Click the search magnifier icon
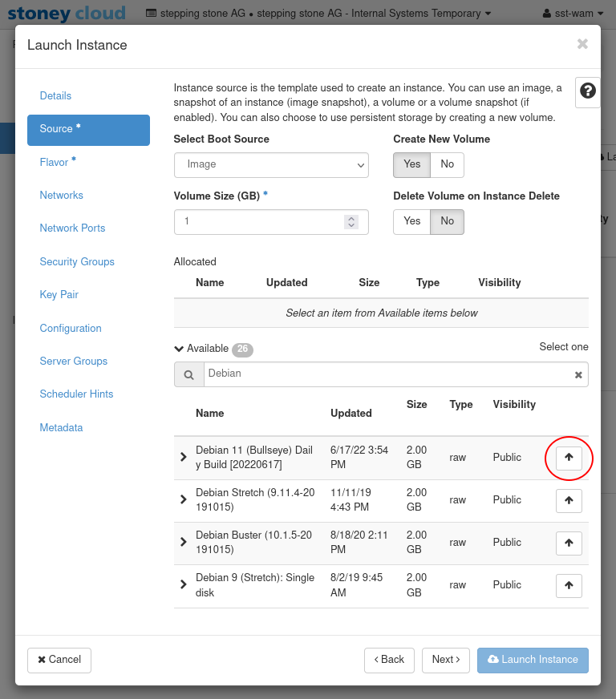The height and width of the screenshot is (699, 616). (189, 374)
